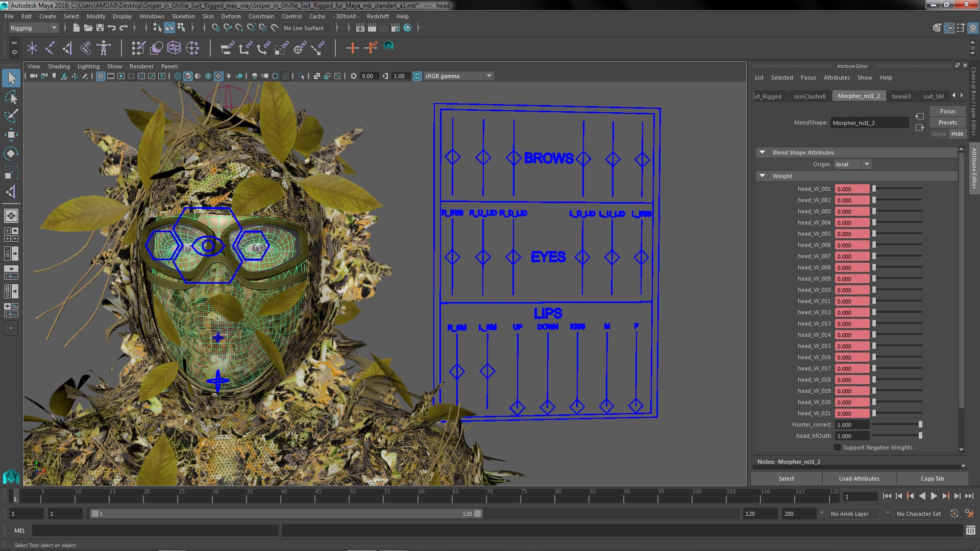Collapse the Weight section
This screenshot has width=980, height=551.
[x=762, y=176]
